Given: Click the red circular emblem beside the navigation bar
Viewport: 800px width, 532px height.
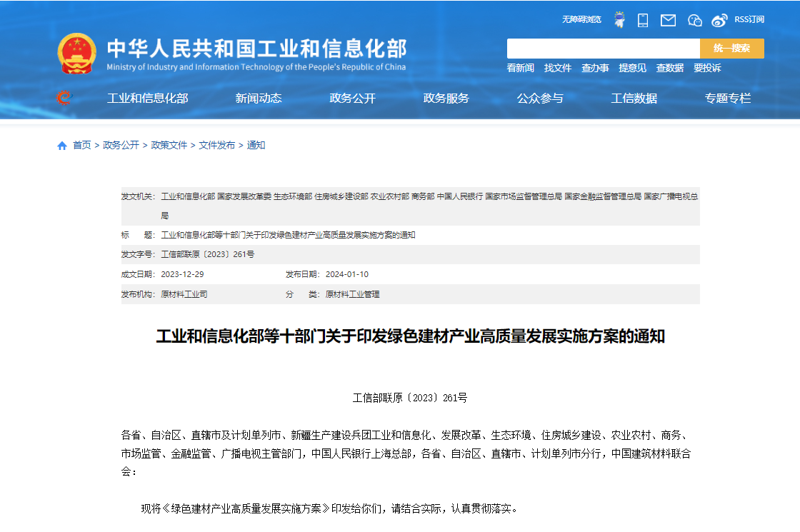Looking at the screenshot, I should [64, 99].
